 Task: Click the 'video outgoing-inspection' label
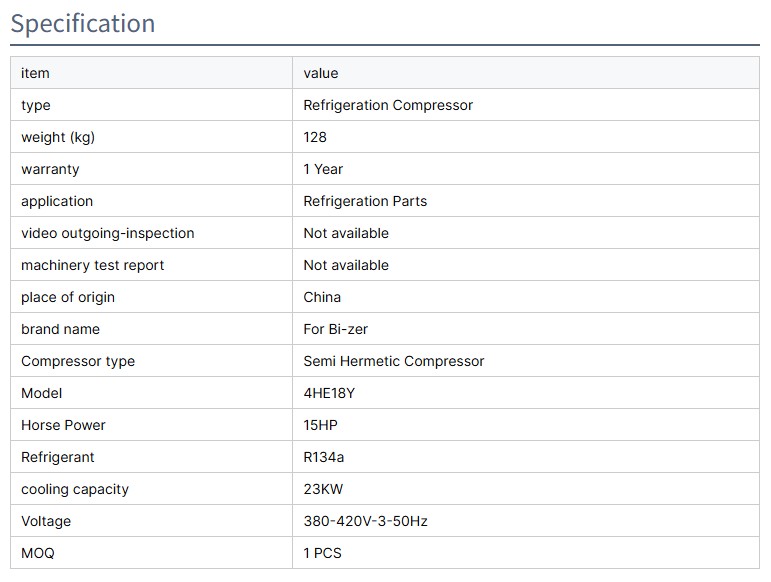click(x=108, y=233)
